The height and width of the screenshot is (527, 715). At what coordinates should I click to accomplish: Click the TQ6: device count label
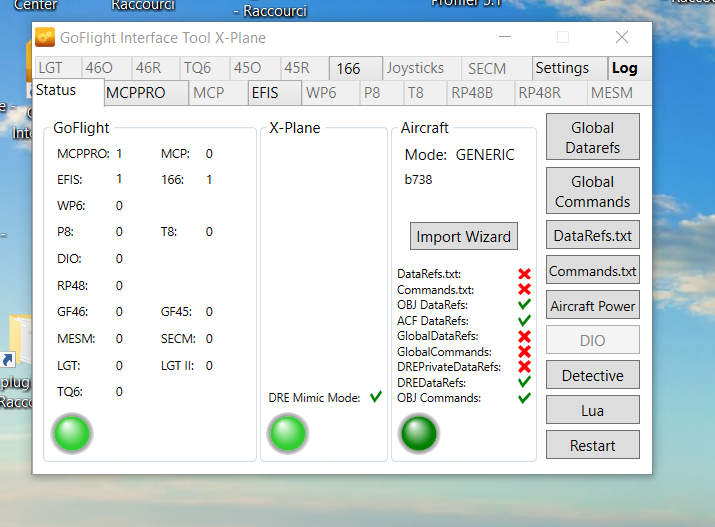(x=70, y=392)
